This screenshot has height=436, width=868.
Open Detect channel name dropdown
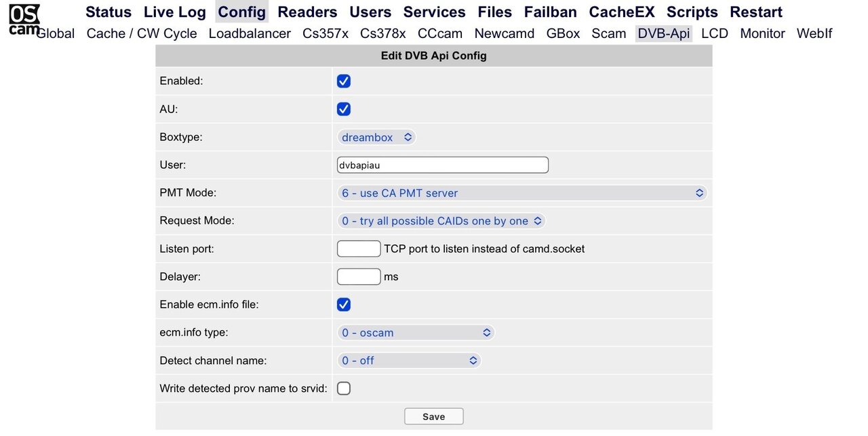[409, 361]
